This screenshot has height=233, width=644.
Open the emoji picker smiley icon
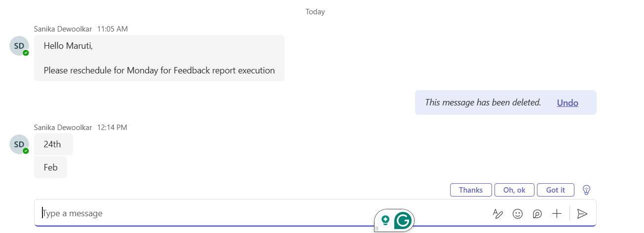[518, 213]
